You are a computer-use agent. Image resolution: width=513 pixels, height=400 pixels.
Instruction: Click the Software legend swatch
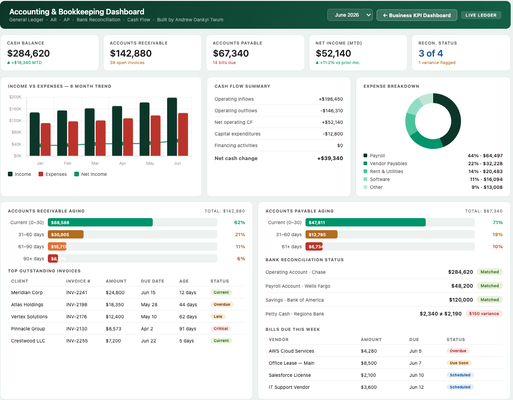click(x=365, y=179)
